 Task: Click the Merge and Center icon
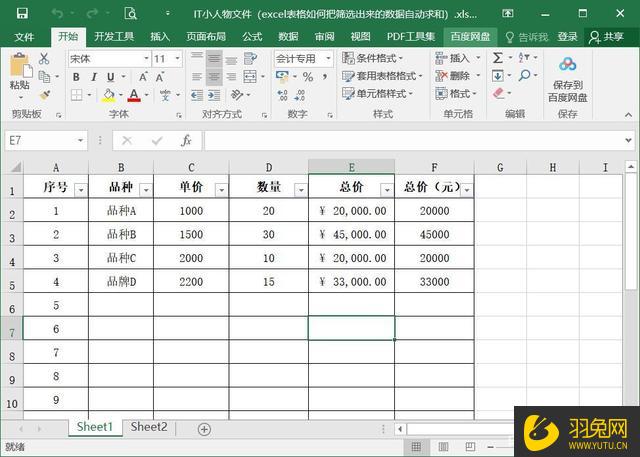tap(250, 77)
